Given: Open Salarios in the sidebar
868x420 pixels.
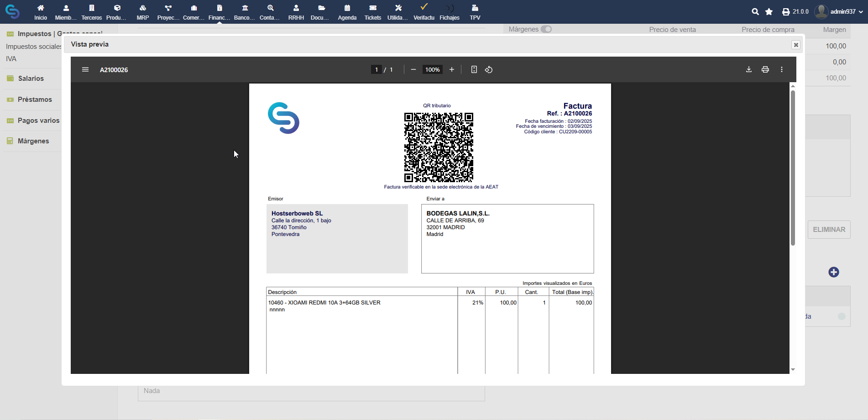Looking at the screenshot, I should [31, 79].
